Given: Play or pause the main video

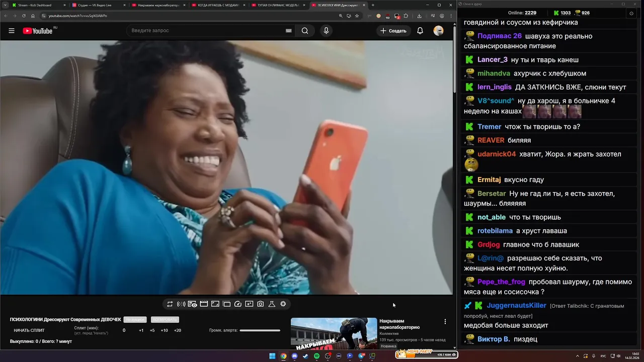Looking at the screenshot, I should point(226,167).
